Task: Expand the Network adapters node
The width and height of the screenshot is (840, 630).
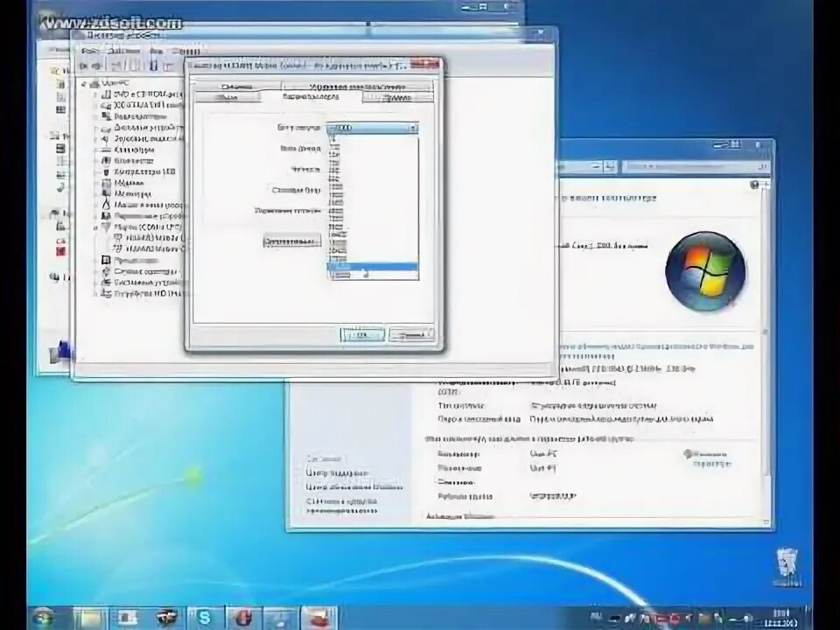Action: (x=96, y=271)
